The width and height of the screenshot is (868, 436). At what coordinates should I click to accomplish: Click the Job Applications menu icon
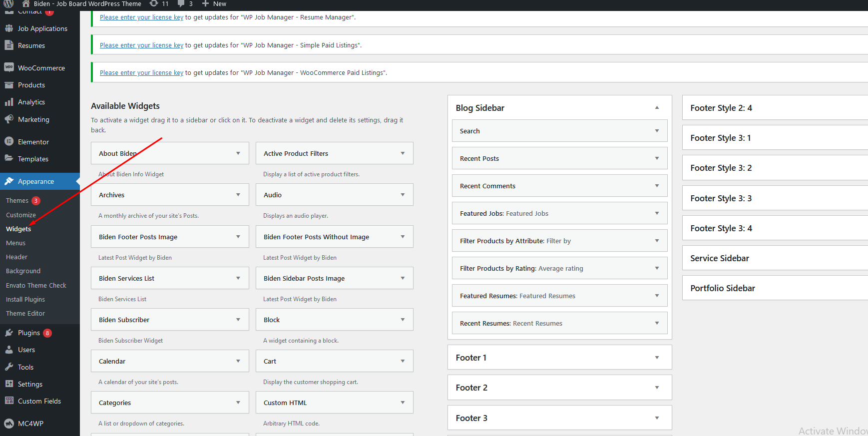9,28
